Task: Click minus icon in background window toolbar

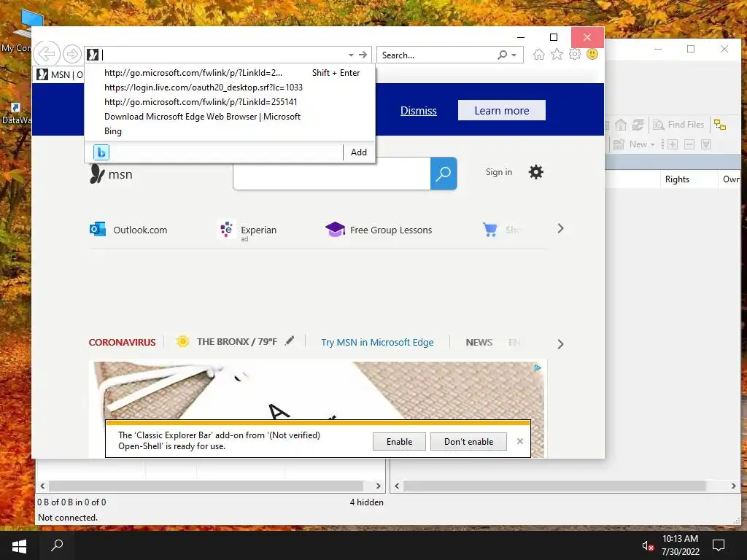Action: 689,144
